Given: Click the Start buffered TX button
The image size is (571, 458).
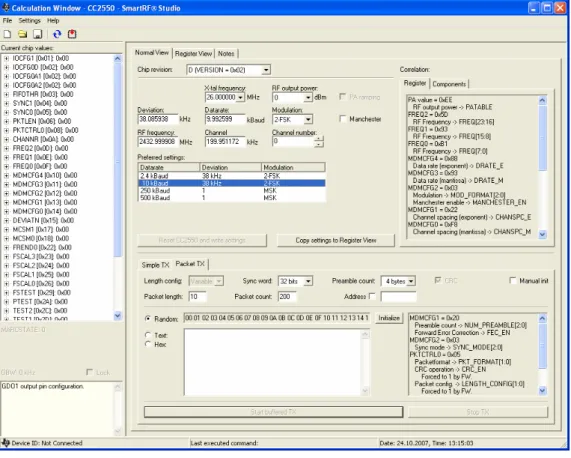Looking at the screenshot, I should [x=273, y=412].
